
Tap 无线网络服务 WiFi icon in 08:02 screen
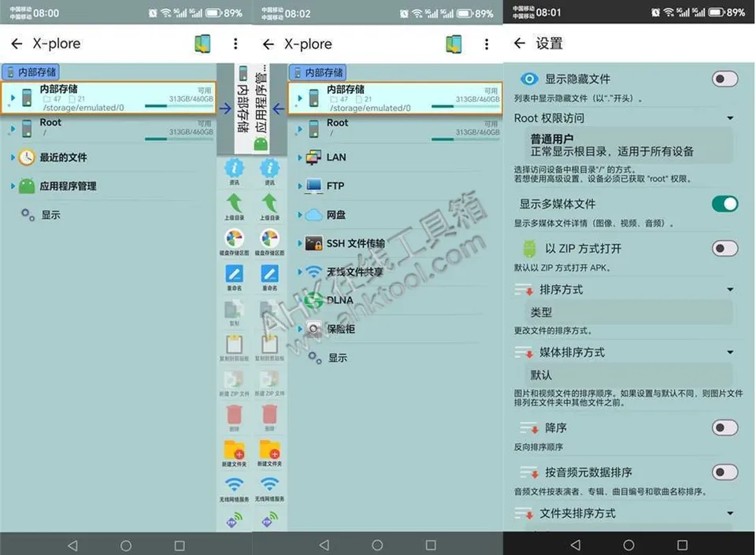(x=269, y=485)
